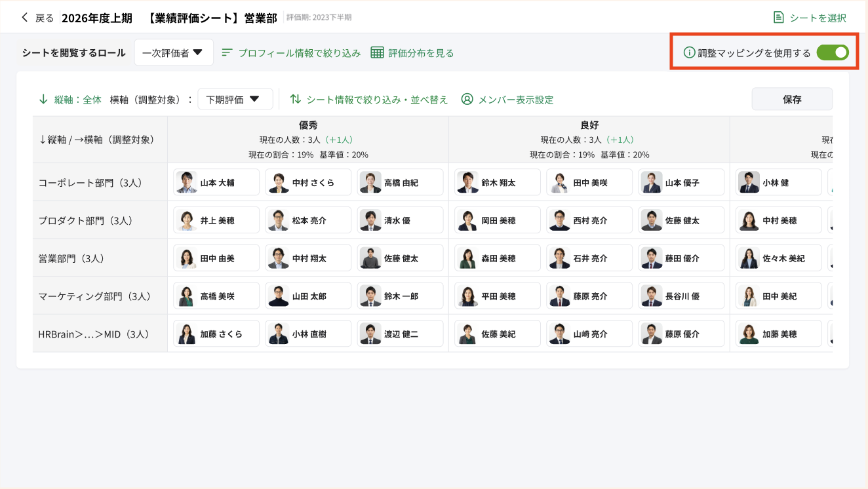Disable the 調整マッピングを使用する toggle
868x489 pixels.
[832, 51]
